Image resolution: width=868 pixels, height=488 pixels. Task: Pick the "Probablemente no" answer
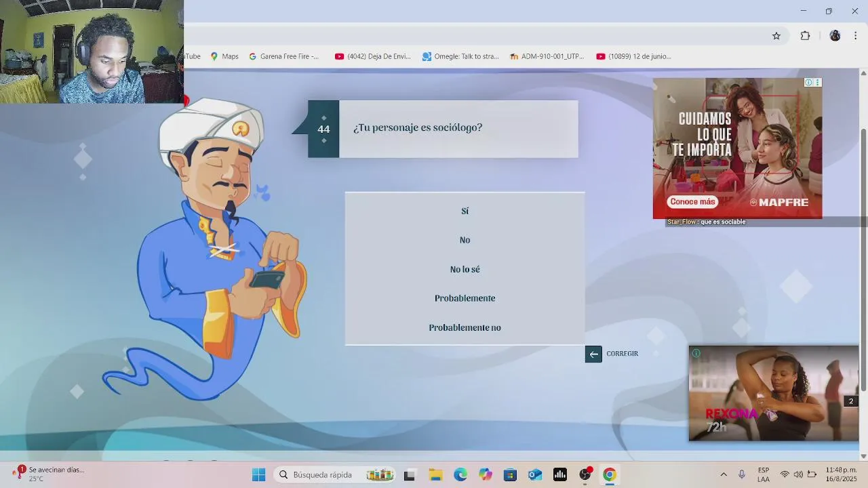465,327
